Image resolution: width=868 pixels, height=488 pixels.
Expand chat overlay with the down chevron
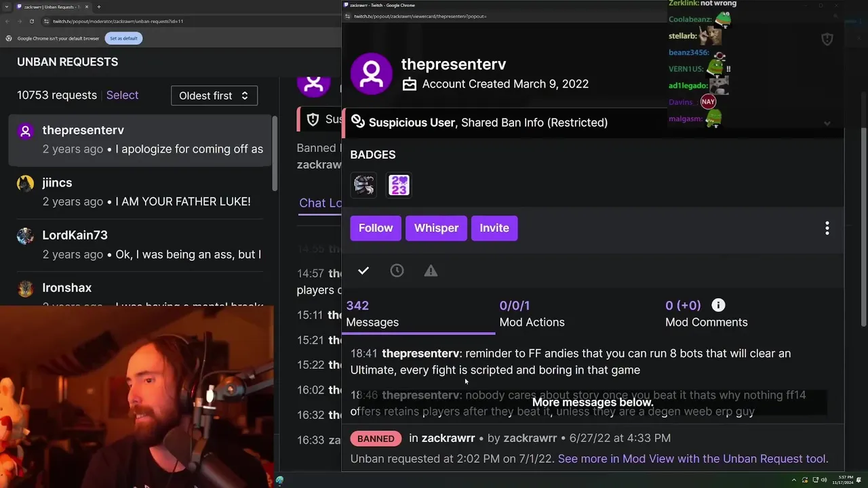coord(827,123)
